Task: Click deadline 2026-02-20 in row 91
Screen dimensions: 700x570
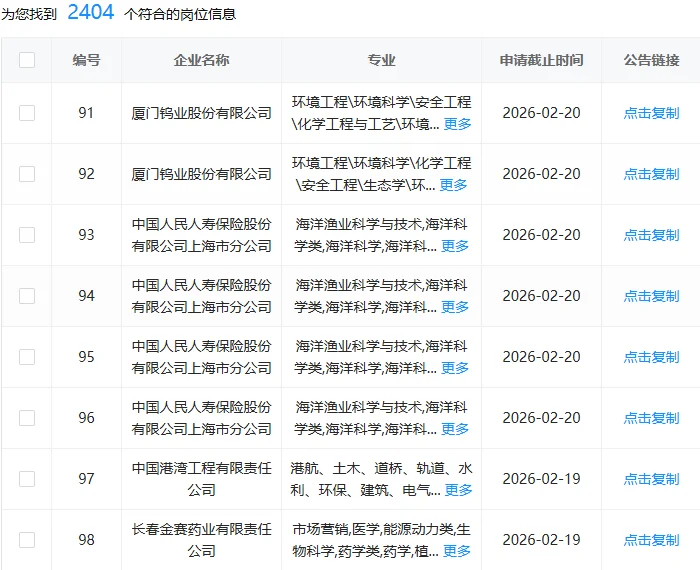Action: tap(542, 113)
